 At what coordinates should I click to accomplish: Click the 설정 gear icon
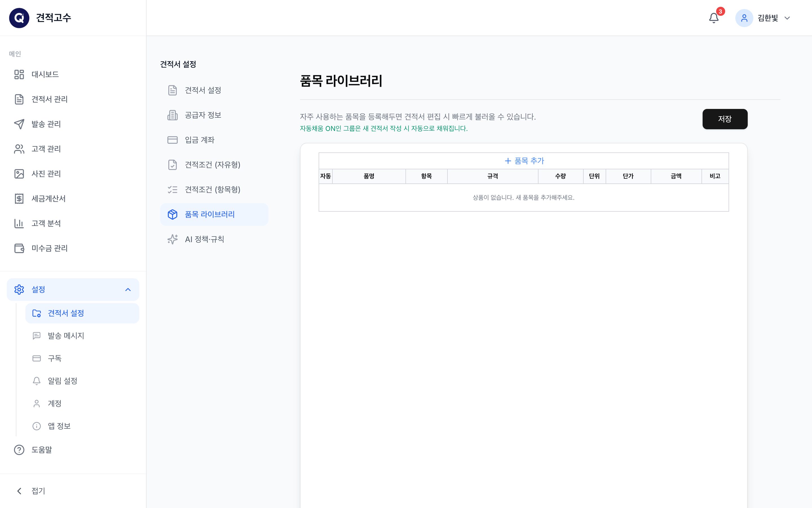pos(19,289)
